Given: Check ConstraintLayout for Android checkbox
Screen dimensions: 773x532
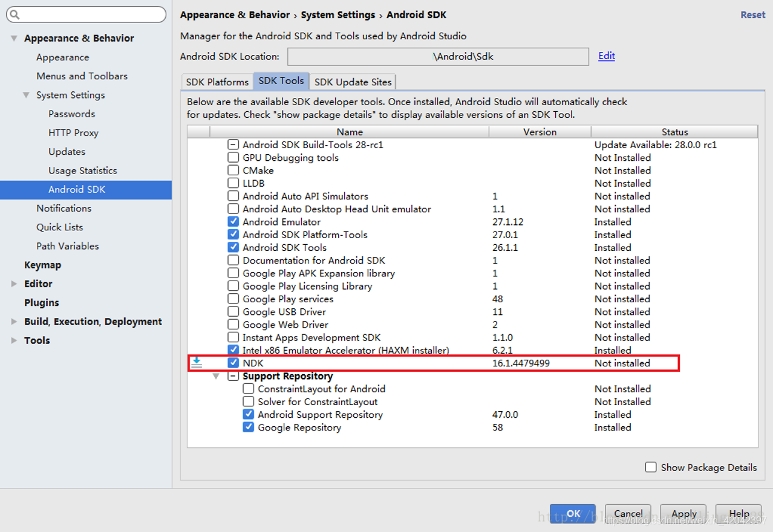Looking at the screenshot, I should tap(248, 389).
